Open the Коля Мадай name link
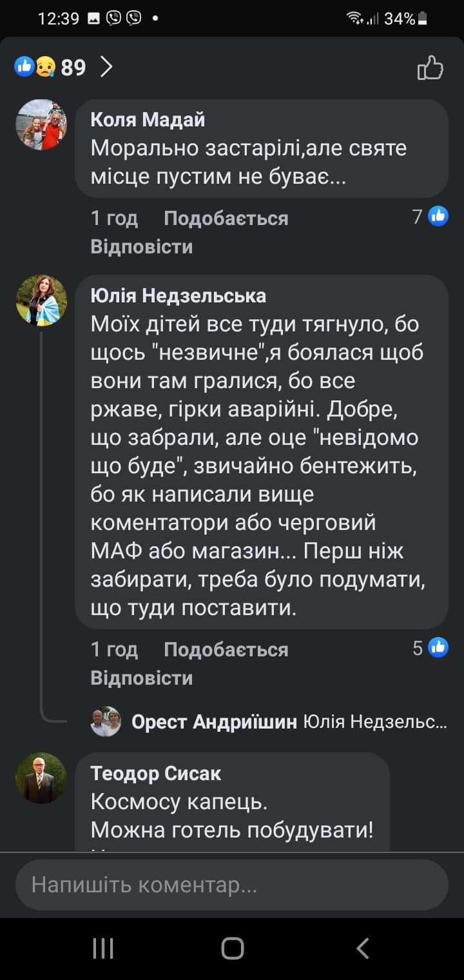Viewport: 464px width, 980px height. tap(148, 119)
